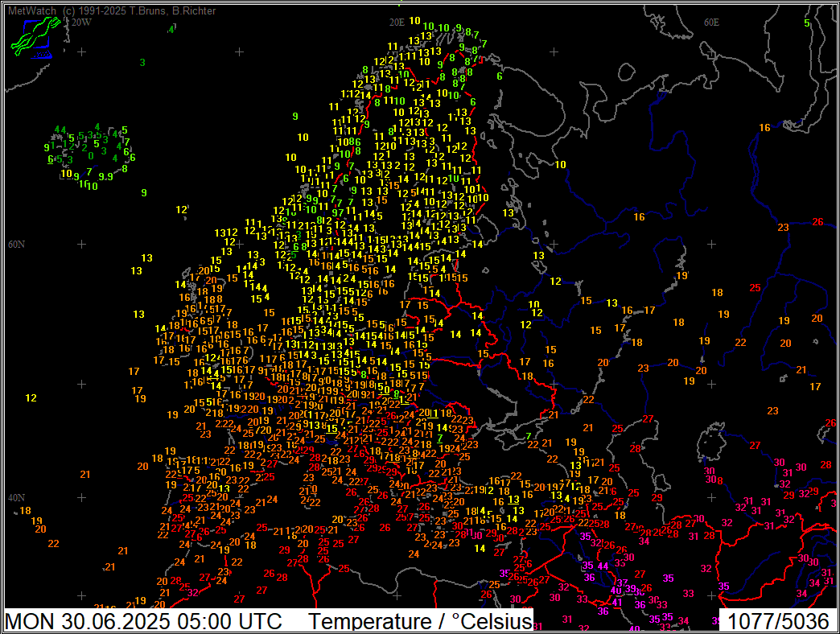Select the magenta 37 temperature reading

(622, 583)
